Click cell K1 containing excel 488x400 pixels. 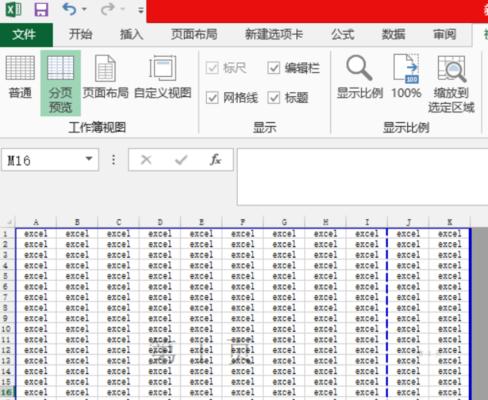click(x=449, y=234)
